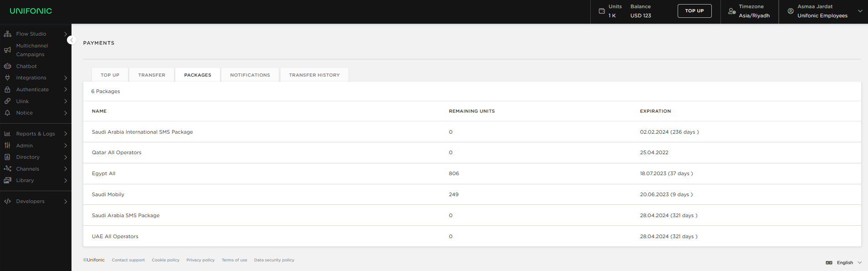Open the Terms of use link
This screenshot has width=868, height=271.
pyautogui.click(x=234, y=260)
